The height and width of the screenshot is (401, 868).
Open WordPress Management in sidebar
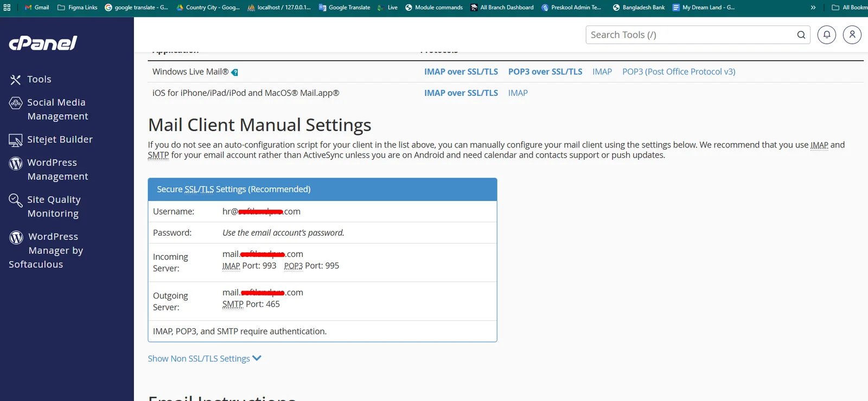click(x=58, y=169)
